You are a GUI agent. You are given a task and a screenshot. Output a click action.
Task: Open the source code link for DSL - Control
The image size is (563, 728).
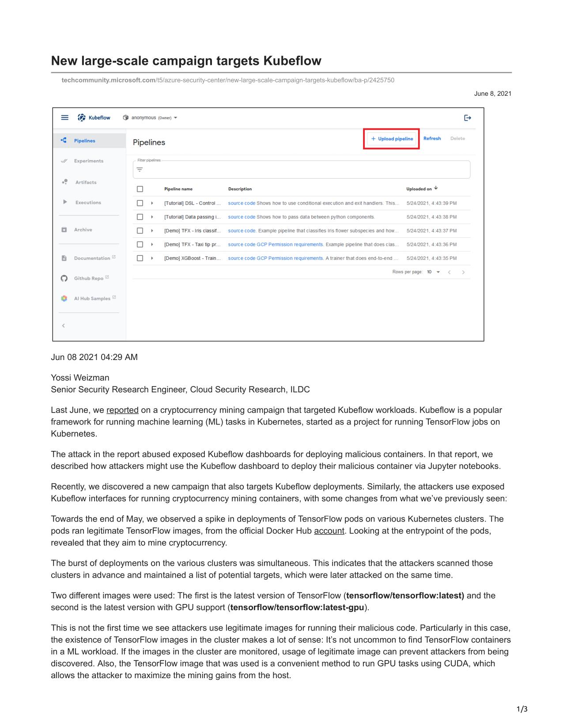click(x=242, y=203)
